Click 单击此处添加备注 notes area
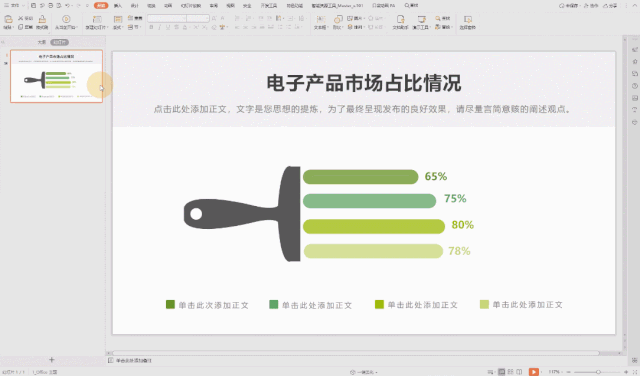 pyautogui.click(x=134, y=360)
